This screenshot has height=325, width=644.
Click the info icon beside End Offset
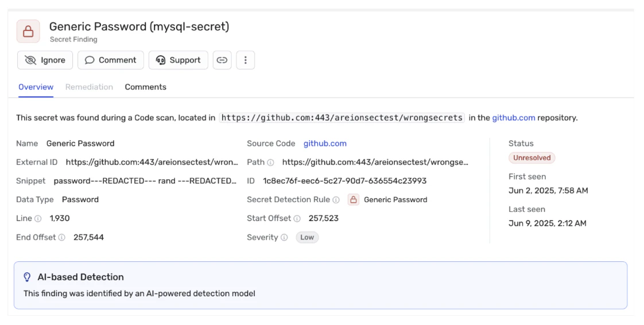click(x=61, y=238)
